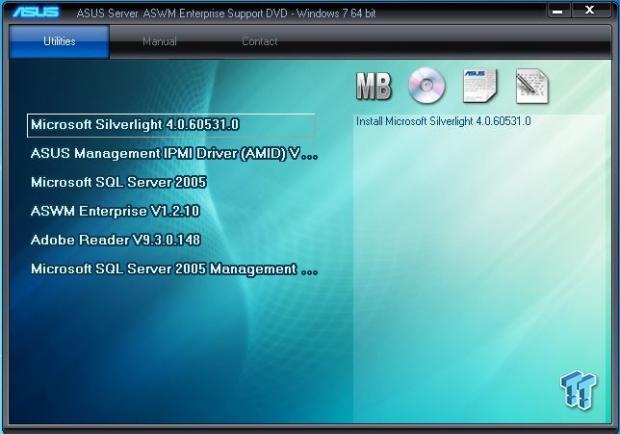
Task: Open the file list notepad icon
Action: click(x=532, y=86)
